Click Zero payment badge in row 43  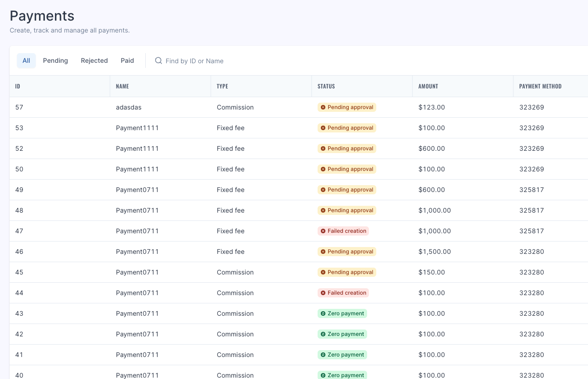(x=342, y=313)
